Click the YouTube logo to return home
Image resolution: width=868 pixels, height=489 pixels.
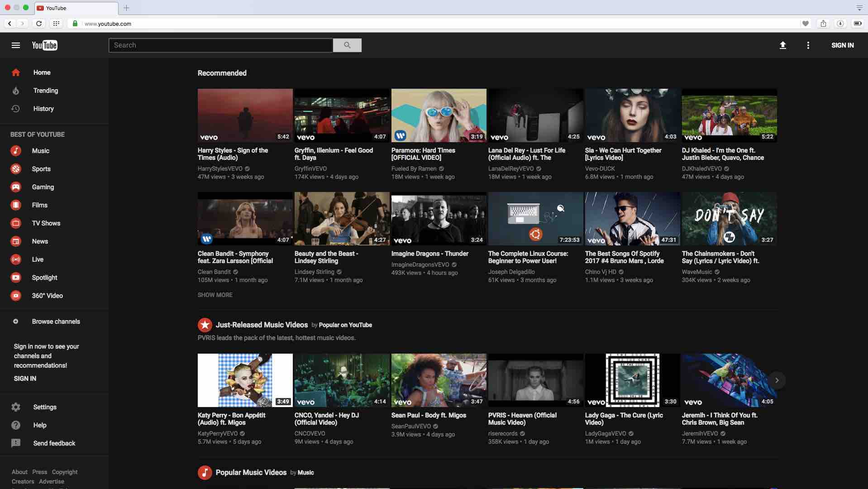coord(44,45)
